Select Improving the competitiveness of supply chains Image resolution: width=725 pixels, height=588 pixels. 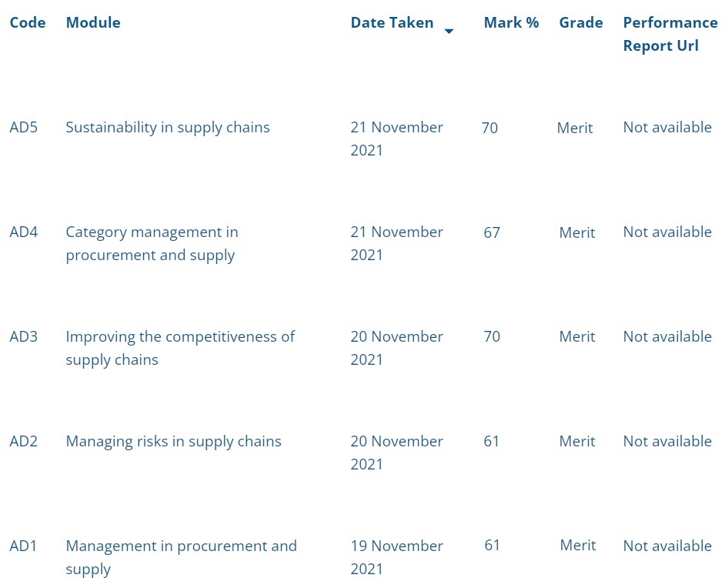click(x=180, y=348)
